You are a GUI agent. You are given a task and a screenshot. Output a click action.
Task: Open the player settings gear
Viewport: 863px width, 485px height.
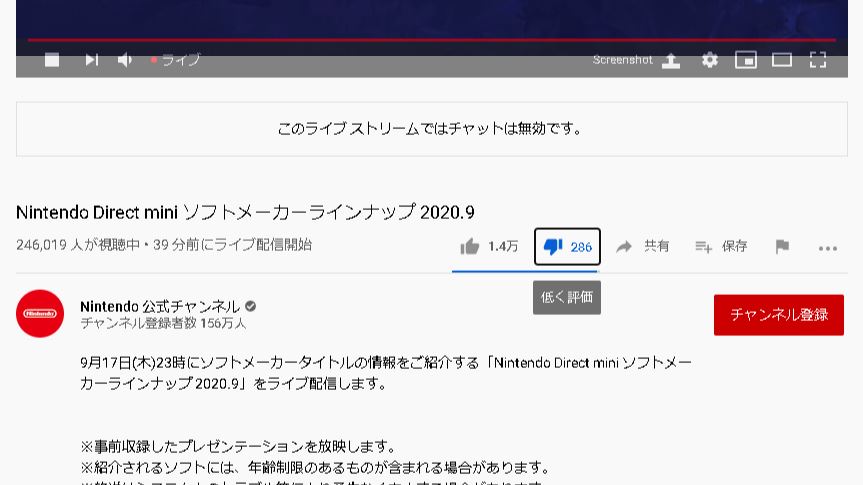(709, 59)
